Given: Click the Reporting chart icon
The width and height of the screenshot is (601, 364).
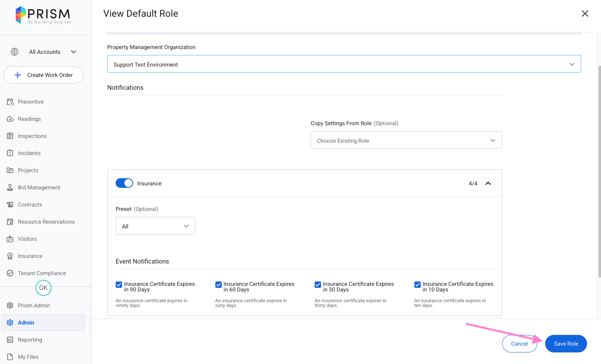Looking at the screenshot, I should point(10,340).
